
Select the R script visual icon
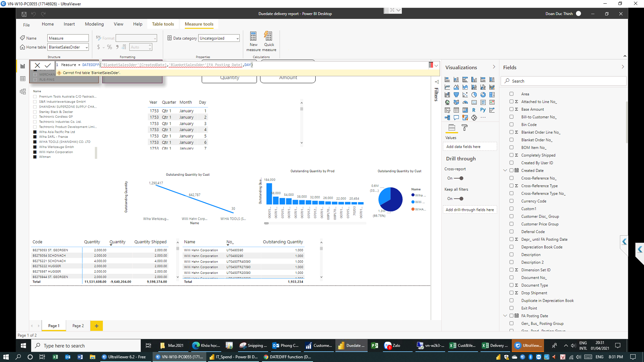pos(474,110)
